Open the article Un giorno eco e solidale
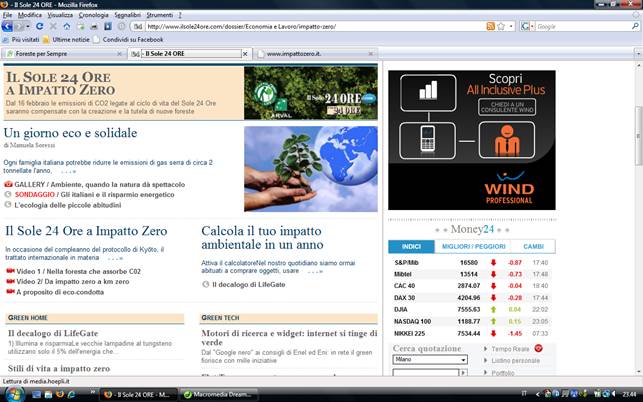This screenshot has height=402, width=643. (70, 133)
